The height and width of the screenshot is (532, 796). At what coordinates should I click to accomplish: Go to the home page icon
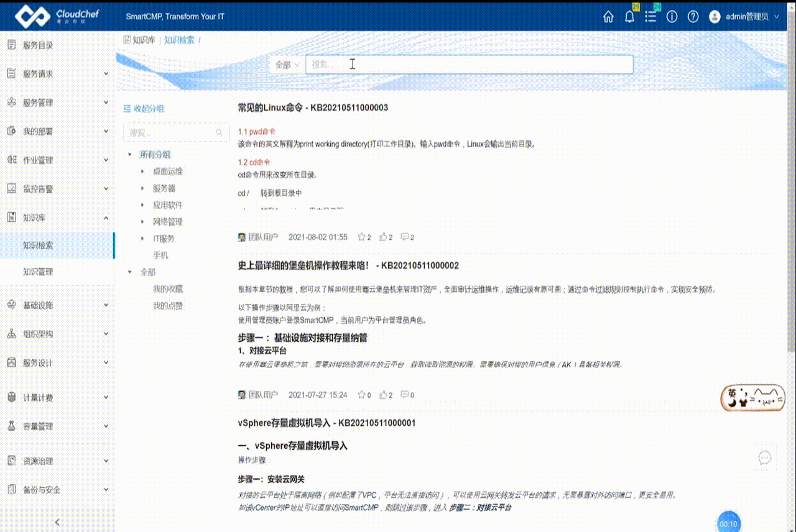pyautogui.click(x=608, y=17)
